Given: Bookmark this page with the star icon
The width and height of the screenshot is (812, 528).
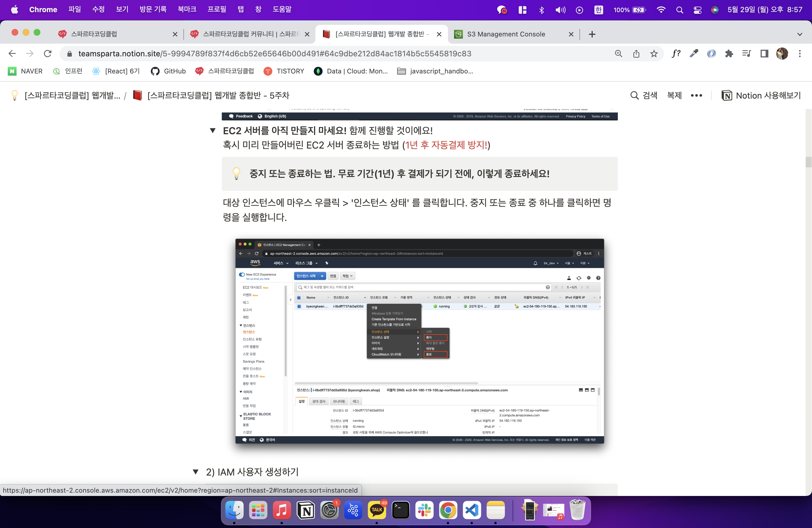Looking at the screenshot, I should (654, 54).
